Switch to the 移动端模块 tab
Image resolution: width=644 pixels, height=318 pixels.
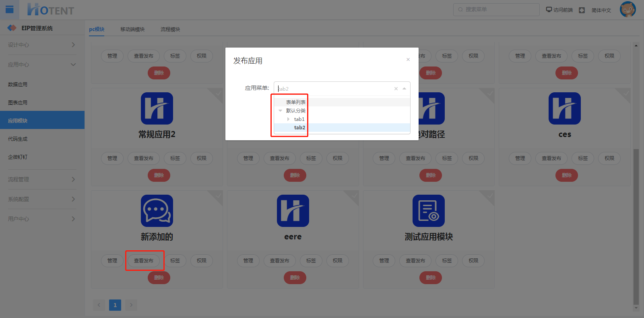(x=132, y=29)
